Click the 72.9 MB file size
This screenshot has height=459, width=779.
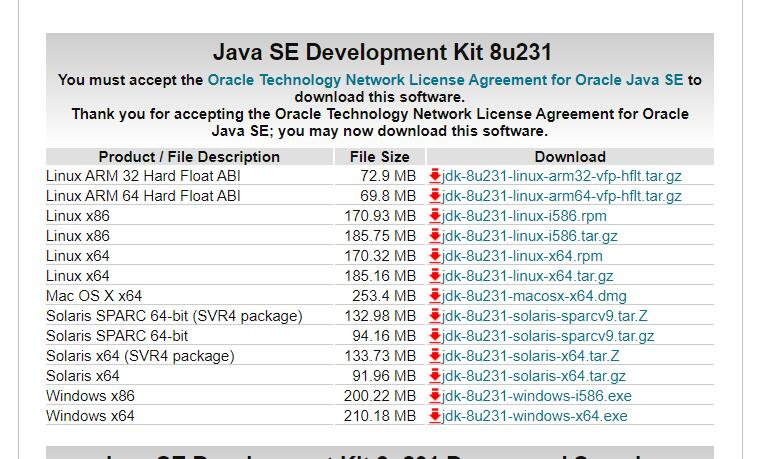tap(388, 176)
